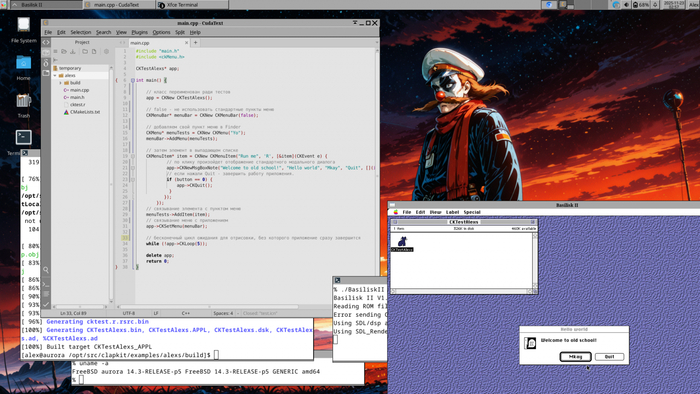Click the save project icon
The width and height of the screenshot is (700, 394).
point(73,51)
